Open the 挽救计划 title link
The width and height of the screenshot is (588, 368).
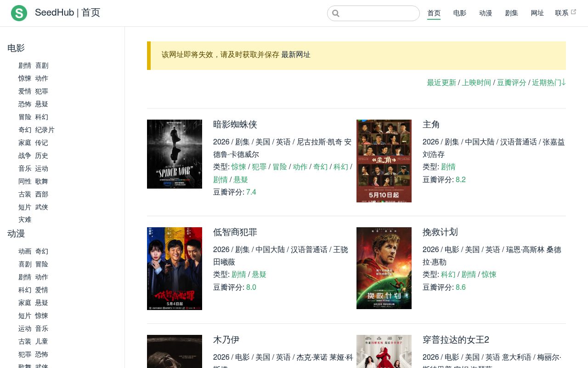(x=440, y=232)
